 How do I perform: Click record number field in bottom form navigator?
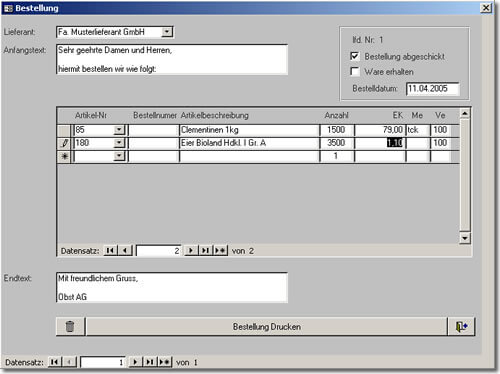(103, 362)
